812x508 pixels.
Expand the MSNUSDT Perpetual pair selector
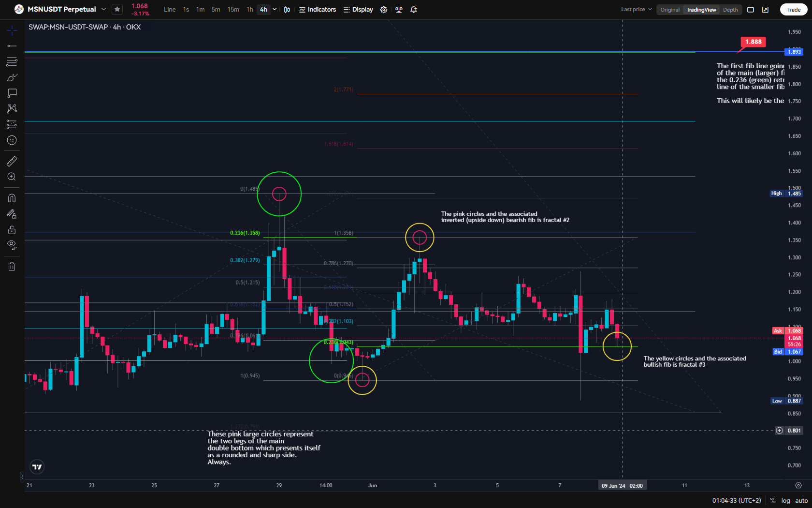pyautogui.click(x=103, y=9)
